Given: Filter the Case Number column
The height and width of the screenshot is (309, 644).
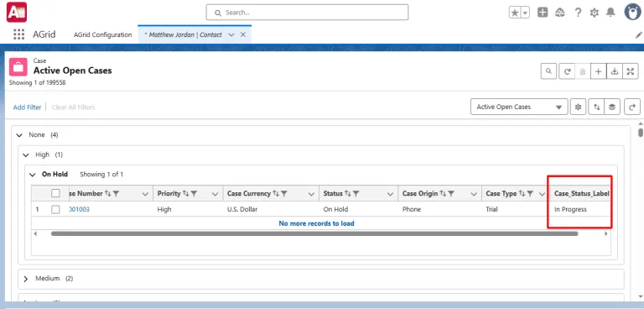Looking at the screenshot, I should (x=116, y=193).
